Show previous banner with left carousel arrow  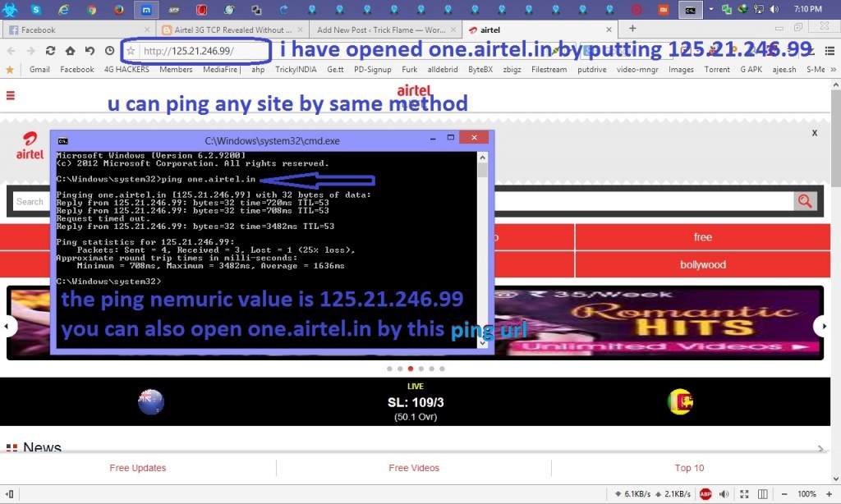pos(7,326)
